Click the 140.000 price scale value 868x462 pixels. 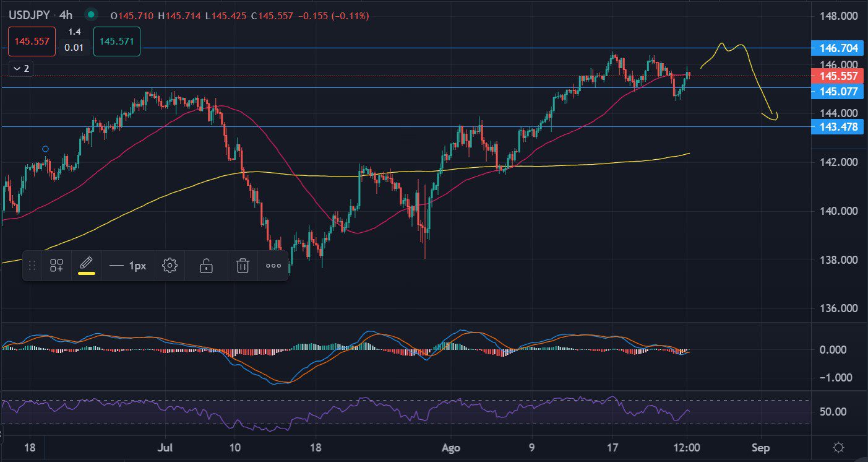[838, 211]
